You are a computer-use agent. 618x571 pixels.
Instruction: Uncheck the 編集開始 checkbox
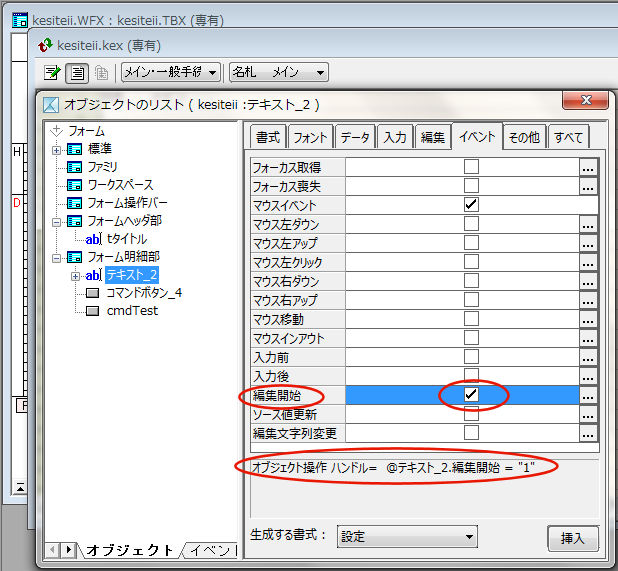[x=471, y=395]
